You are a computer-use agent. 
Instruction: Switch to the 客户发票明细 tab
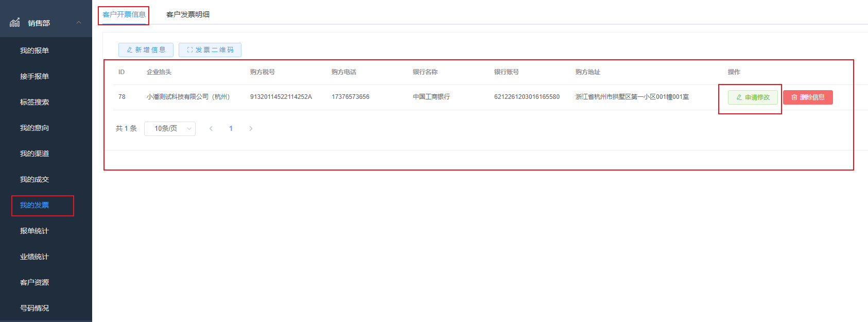188,14
